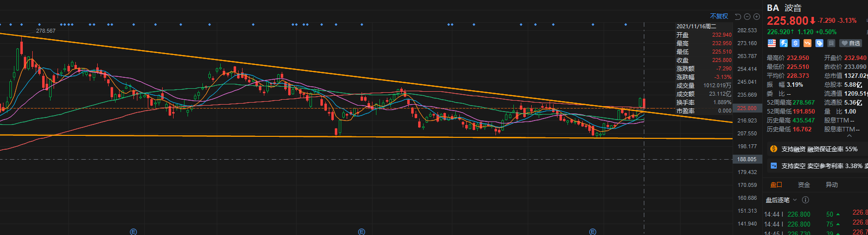Click the chart undo/reset arrow icon
Screen dimensions: 868x235
pos(738,16)
